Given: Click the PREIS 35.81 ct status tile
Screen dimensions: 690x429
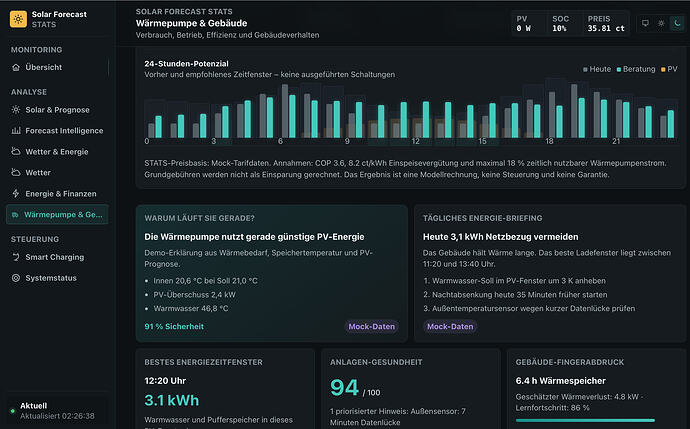Looking at the screenshot, I should [x=606, y=23].
